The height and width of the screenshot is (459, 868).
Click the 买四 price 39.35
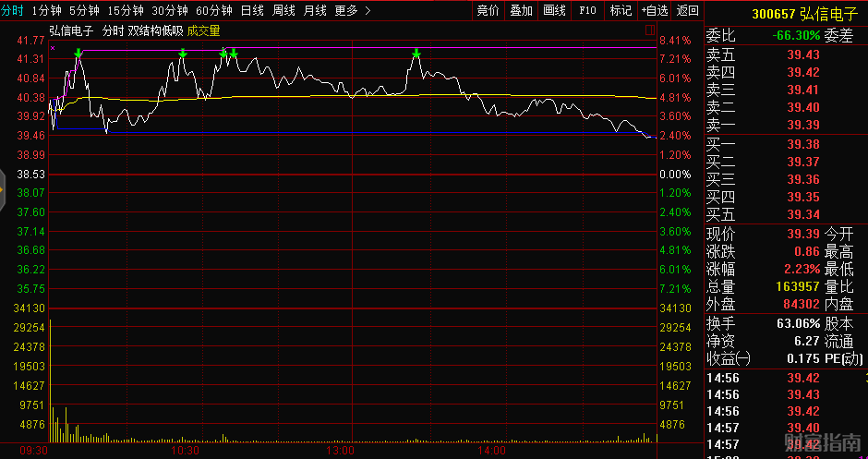(x=803, y=197)
